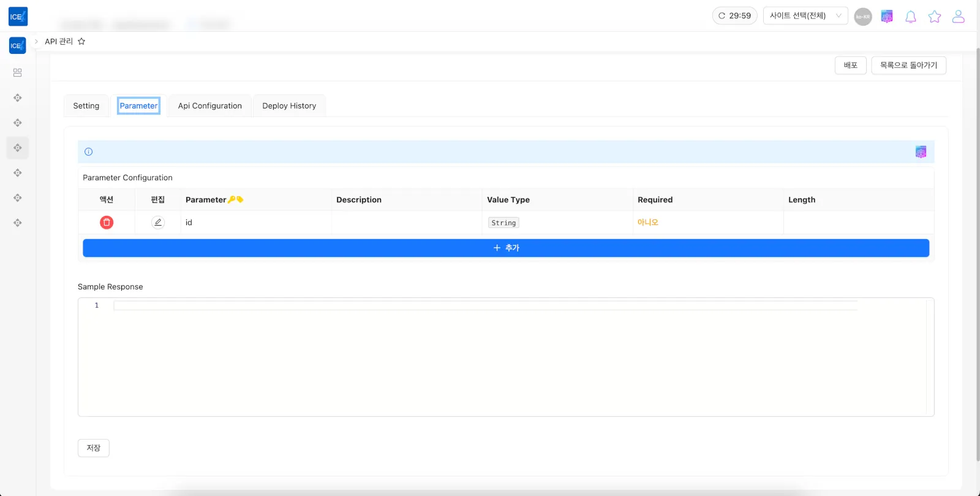Add a parameter with the 추가 button
Screen dimensions: 980x496
coord(506,248)
